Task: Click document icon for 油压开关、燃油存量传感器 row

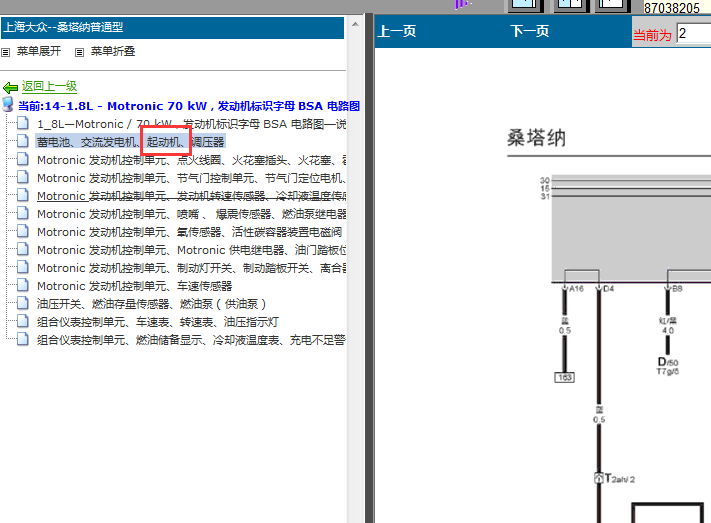Action: [x=23, y=303]
